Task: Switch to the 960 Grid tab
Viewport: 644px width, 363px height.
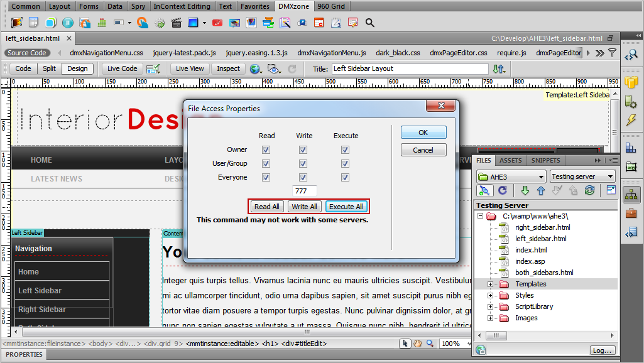Action: 331,6
